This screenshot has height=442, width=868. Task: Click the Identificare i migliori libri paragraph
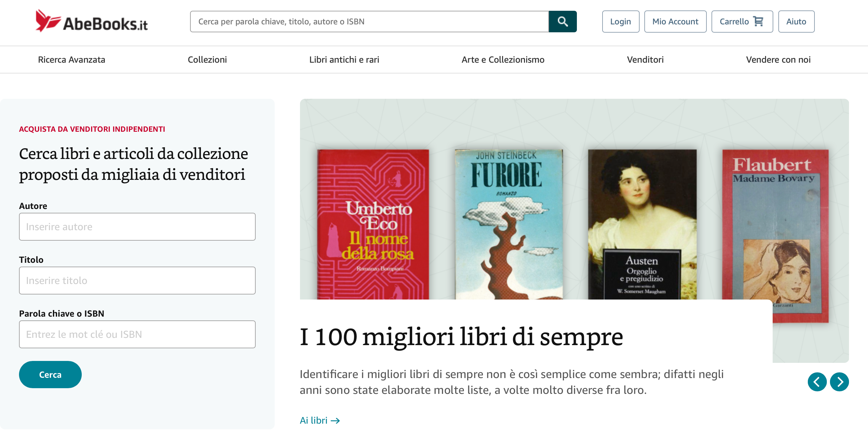click(x=512, y=382)
